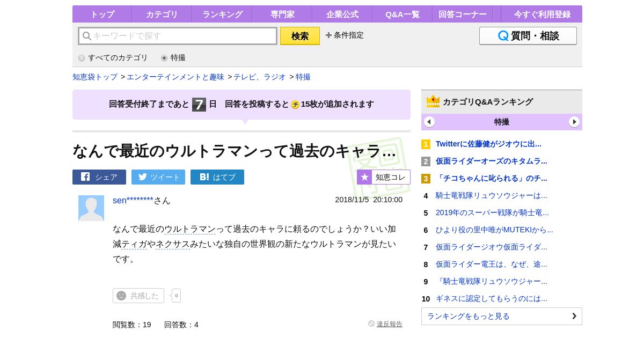
Task: Open ranking 5 2019年のスーパー戦隊 link
Action: coord(492,212)
